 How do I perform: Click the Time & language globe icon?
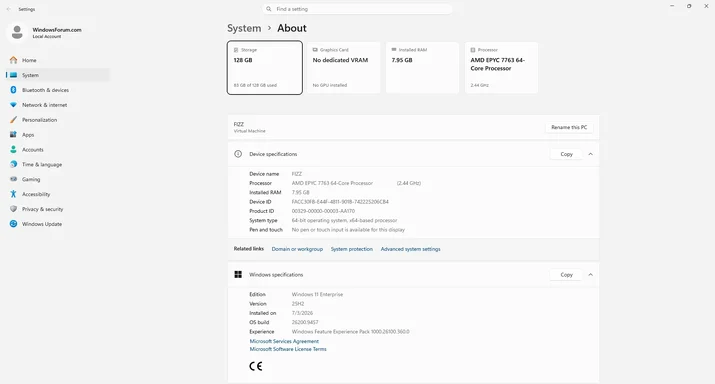[x=13, y=164]
